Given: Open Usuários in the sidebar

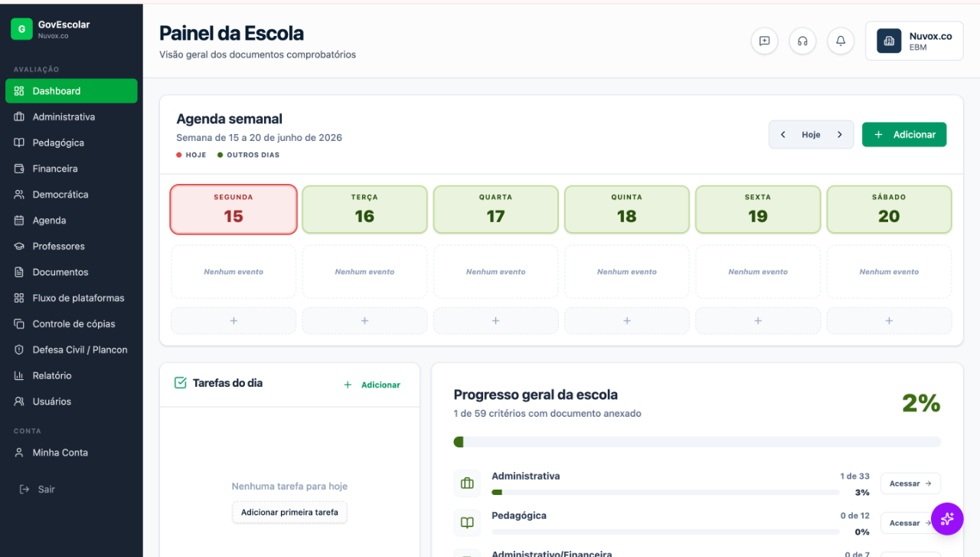Looking at the screenshot, I should [x=71, y=401].
